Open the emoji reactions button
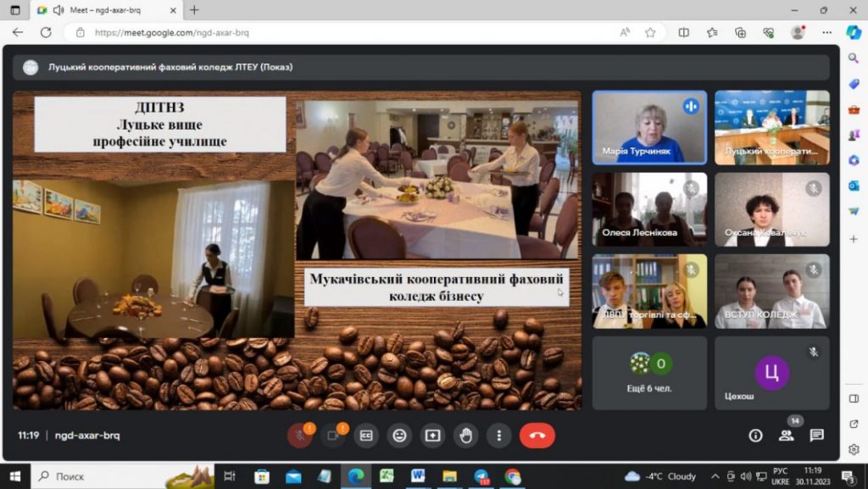The width and height of the screenshot is (868, 489). pyautogui.click(x=399, y=436)
